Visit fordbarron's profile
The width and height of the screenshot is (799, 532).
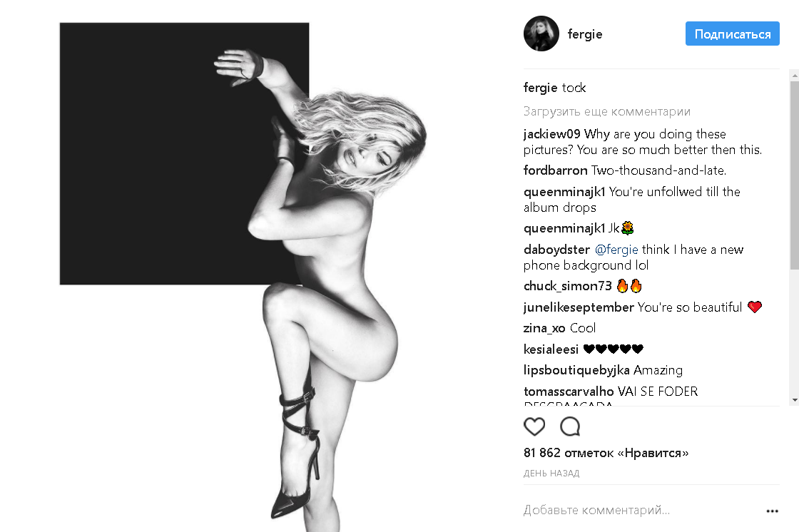tap(556, 170)
